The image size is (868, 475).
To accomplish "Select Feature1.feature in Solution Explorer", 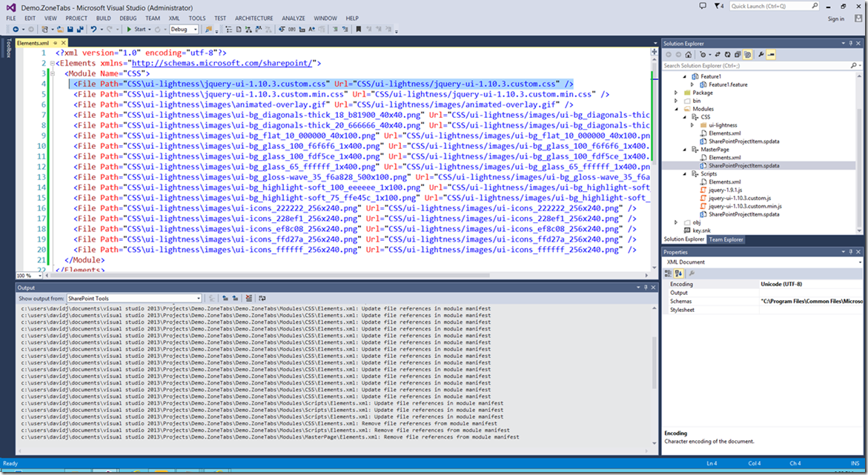I will [728, 84].
